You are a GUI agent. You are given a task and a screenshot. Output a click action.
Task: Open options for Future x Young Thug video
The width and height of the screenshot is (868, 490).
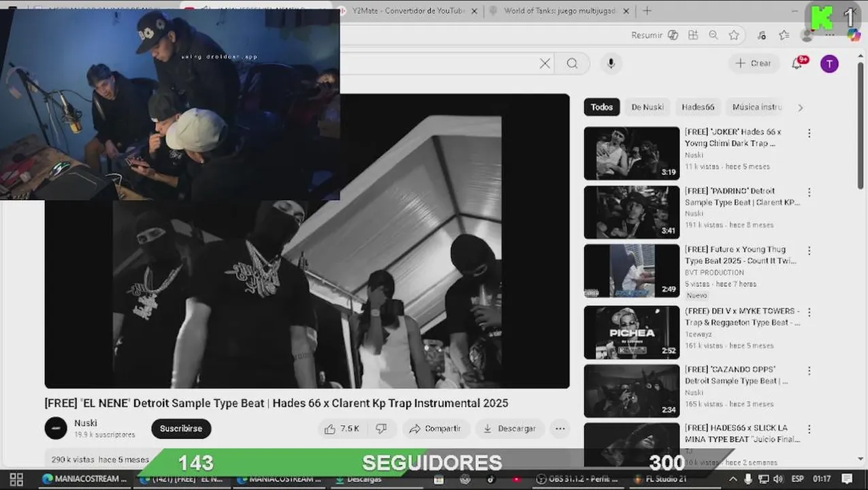809,251
